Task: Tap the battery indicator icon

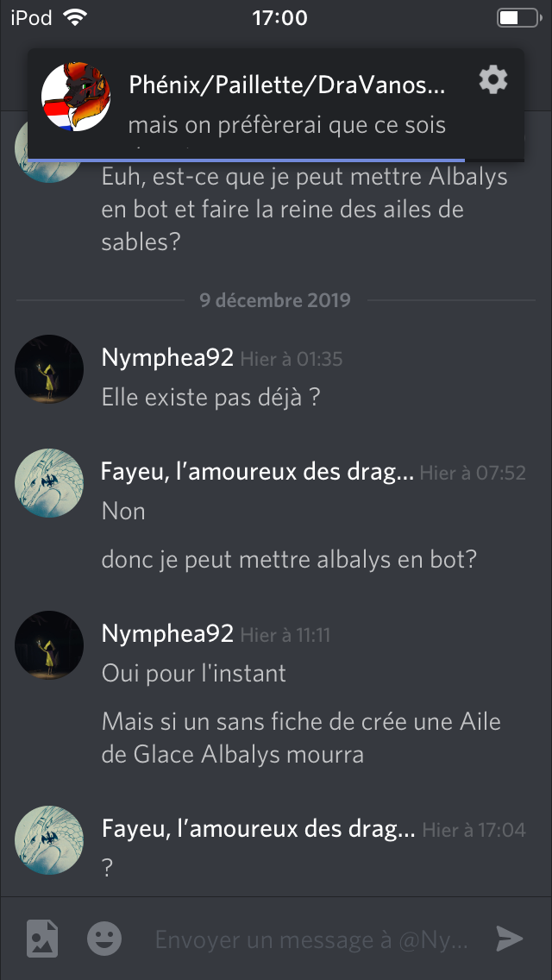Action: 517,17
